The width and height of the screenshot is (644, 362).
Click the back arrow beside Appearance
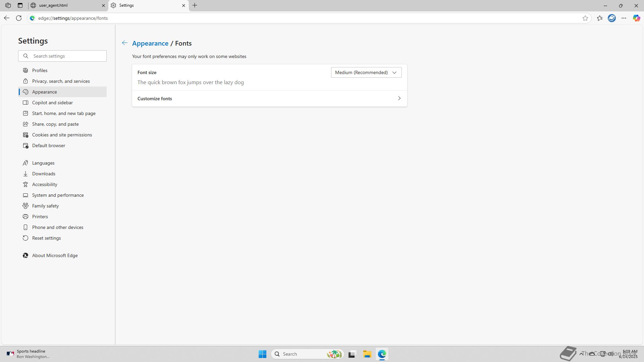pos(124,43)
